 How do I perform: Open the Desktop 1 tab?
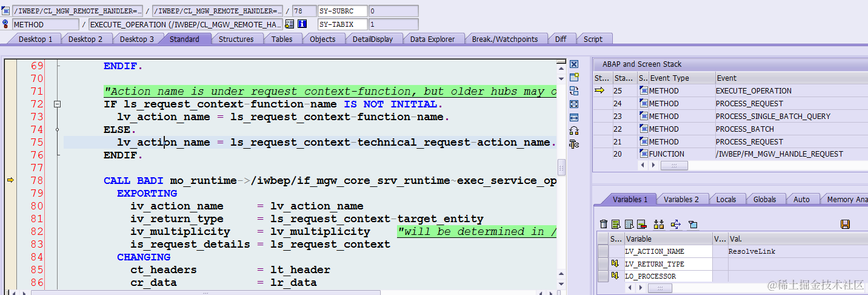click(35, 39)
